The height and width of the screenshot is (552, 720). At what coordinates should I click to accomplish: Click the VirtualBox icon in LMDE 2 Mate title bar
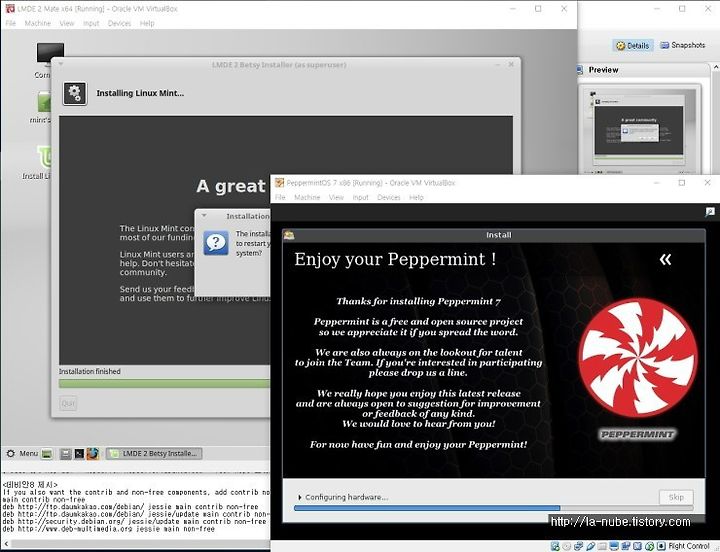click(x=10, y=8)
